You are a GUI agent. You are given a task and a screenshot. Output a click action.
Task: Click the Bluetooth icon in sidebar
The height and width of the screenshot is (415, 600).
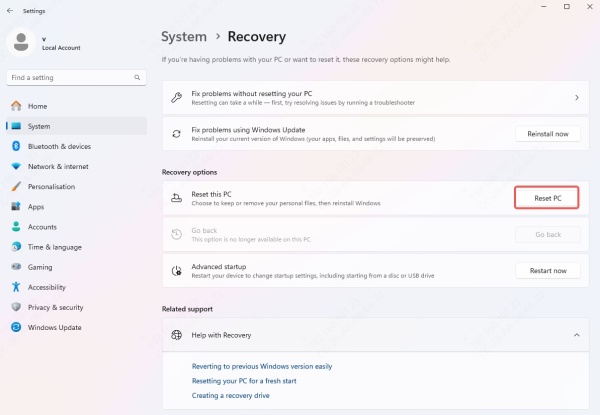16,146
